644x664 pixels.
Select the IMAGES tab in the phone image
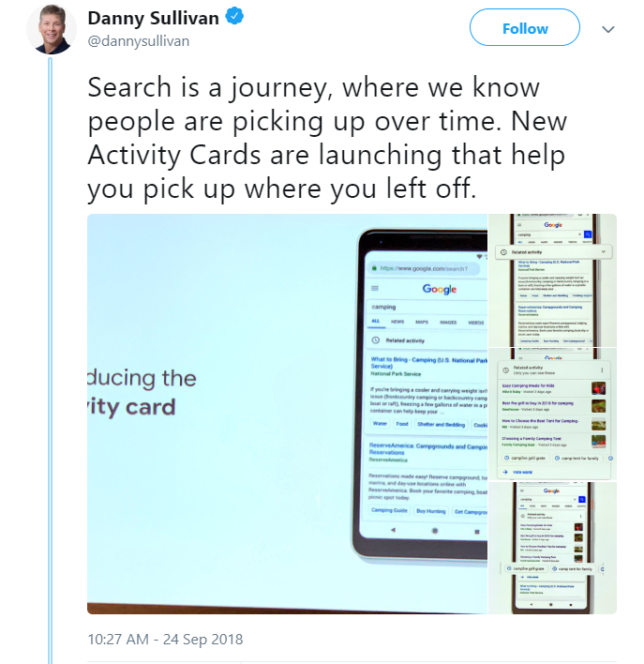pyautogui.click(x=448, y=322)
